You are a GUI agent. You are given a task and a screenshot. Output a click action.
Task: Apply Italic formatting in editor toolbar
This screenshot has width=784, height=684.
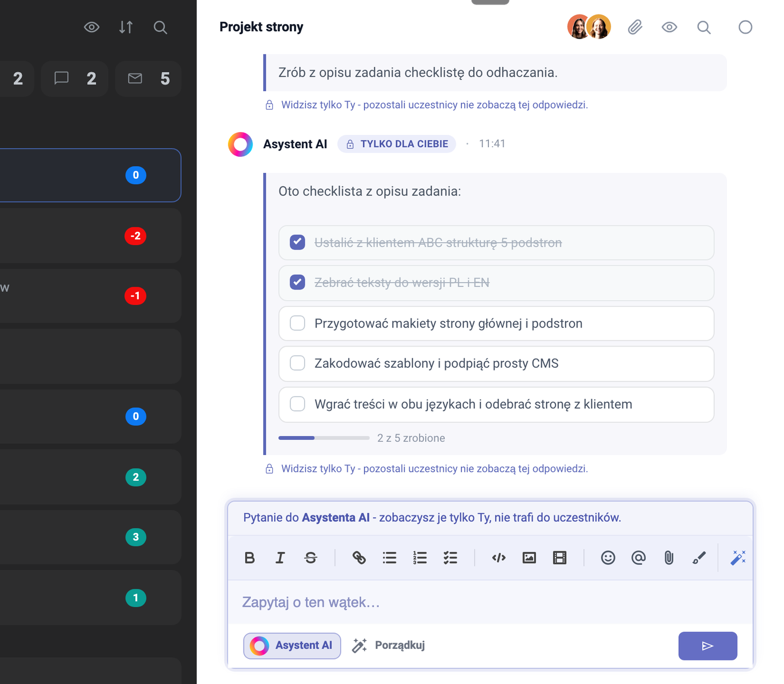click(x=280, y=557)
